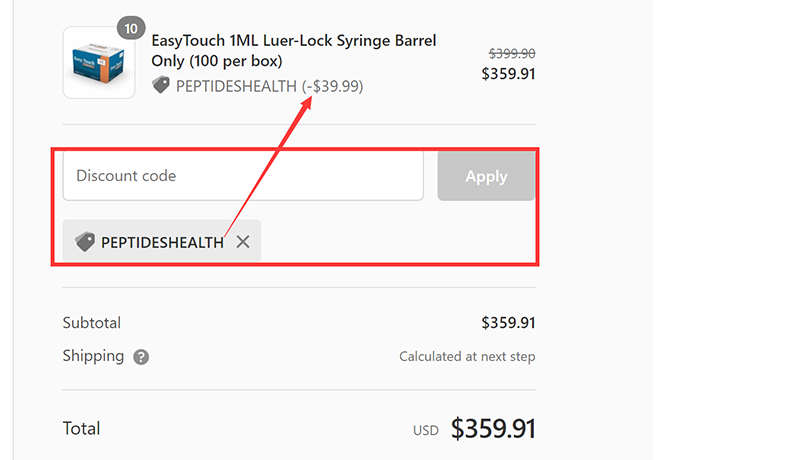This screenshot has height=460, width=800.
Task: Click the EasyTouch 1ML Luer-Lock Syringe title
Action: 293,50
